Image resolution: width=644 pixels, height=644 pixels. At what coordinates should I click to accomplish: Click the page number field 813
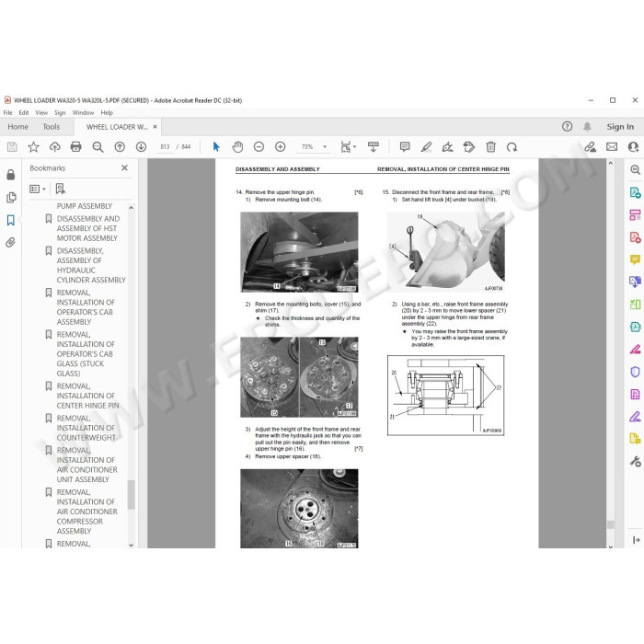(165, 146)
